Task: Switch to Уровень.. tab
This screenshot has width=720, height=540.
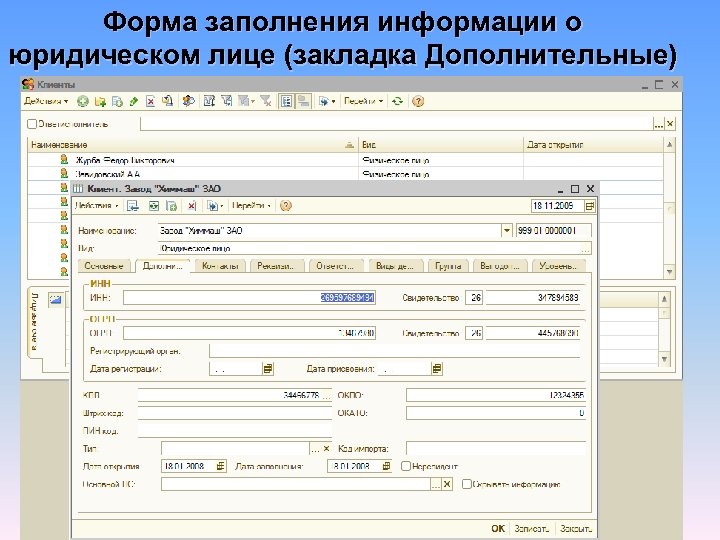Action: [558, 266]
